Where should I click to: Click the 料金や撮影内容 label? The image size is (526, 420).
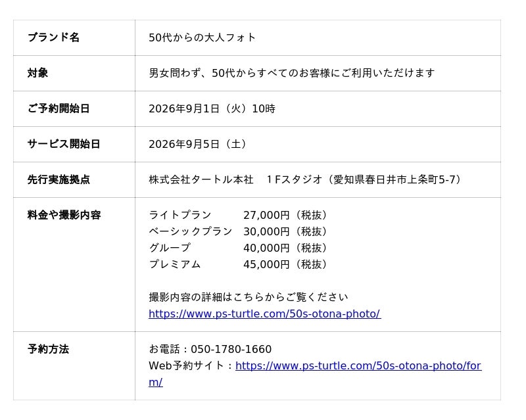(64, 215)
